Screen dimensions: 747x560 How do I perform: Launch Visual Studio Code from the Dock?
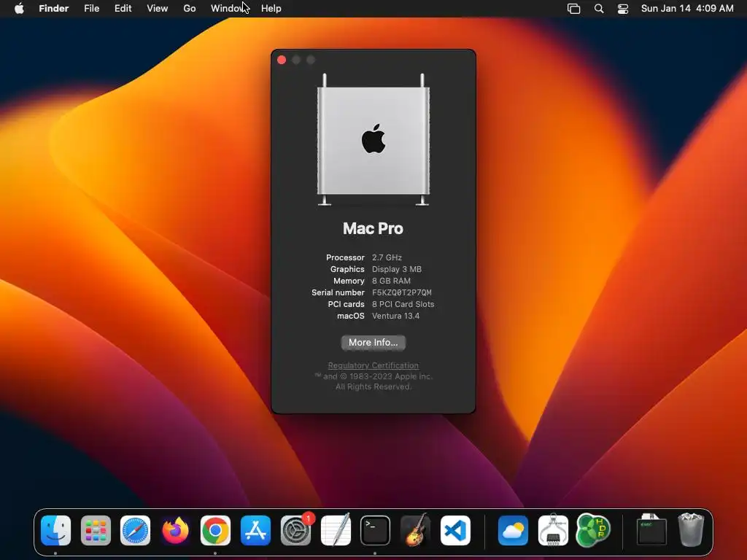click(455, 531)
